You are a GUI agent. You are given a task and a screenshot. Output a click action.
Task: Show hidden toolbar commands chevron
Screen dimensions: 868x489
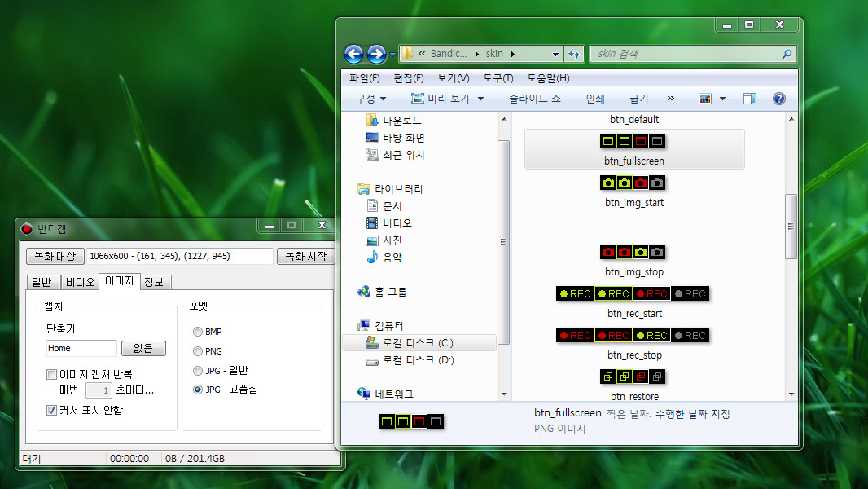coord(670,98)
